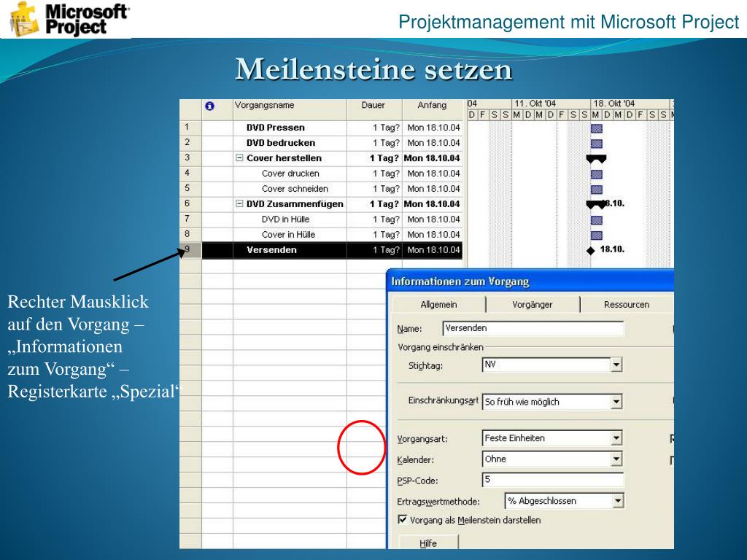The image size is (747, 560).
Task: Click the DVD Zusammenfügen task name
Action: 295,204
